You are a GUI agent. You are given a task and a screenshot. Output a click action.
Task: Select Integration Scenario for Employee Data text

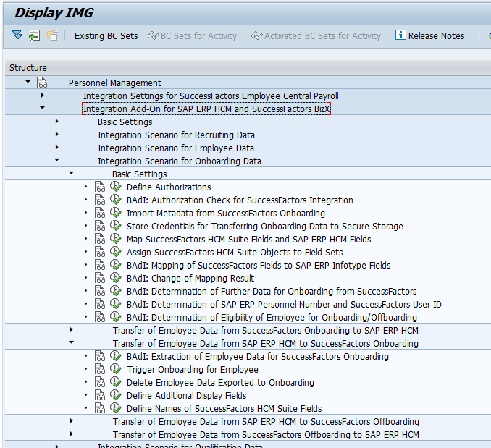click(176, 148)
